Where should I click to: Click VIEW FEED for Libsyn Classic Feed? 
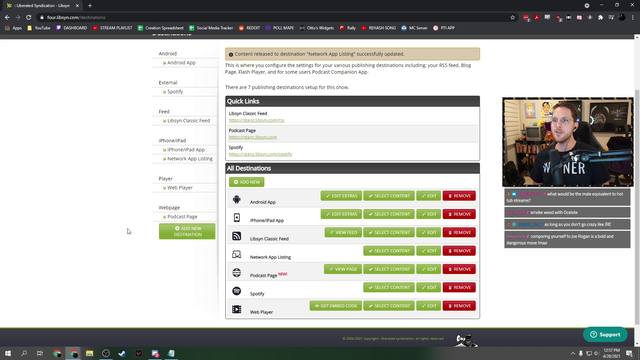click(343, 233)
